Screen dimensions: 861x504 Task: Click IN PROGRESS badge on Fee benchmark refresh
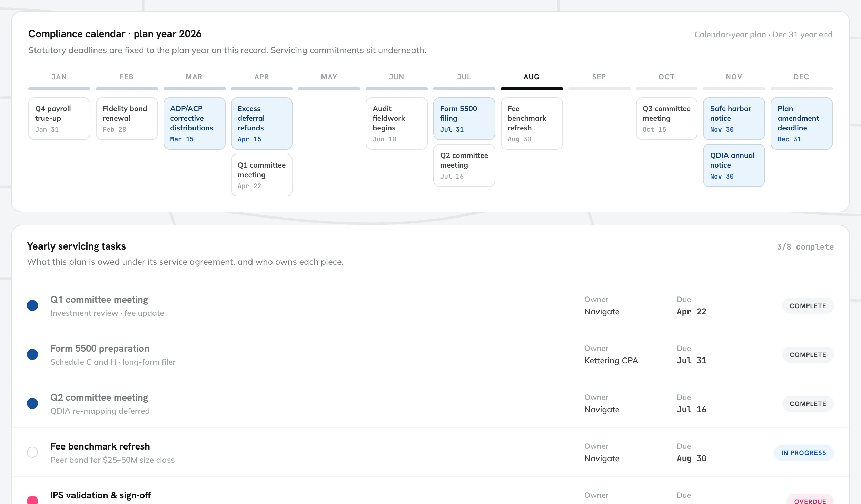(x=804, y=453)
